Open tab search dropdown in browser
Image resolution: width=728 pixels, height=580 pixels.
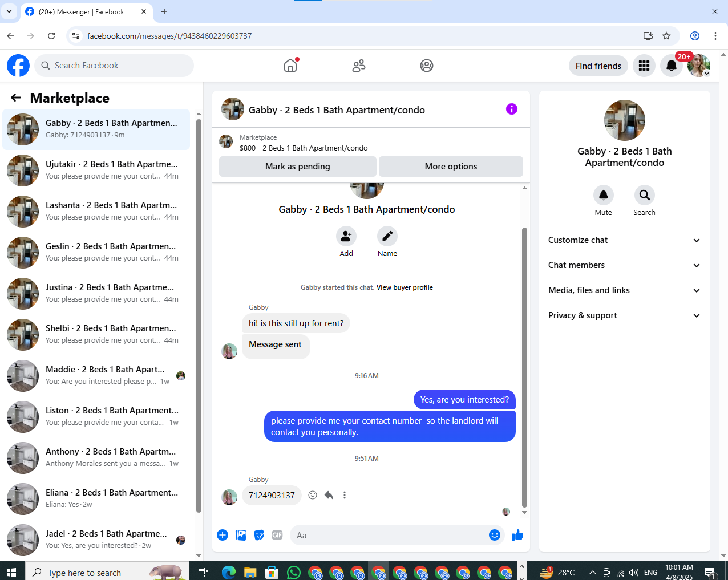coord(9,11)
